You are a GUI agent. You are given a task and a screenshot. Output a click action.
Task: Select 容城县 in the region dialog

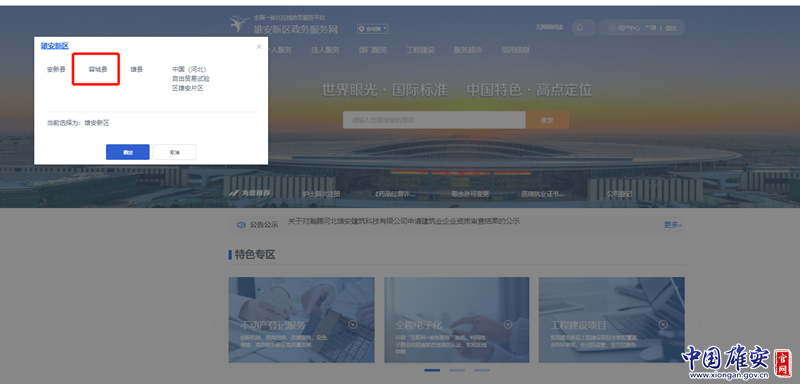click(98, 69)
